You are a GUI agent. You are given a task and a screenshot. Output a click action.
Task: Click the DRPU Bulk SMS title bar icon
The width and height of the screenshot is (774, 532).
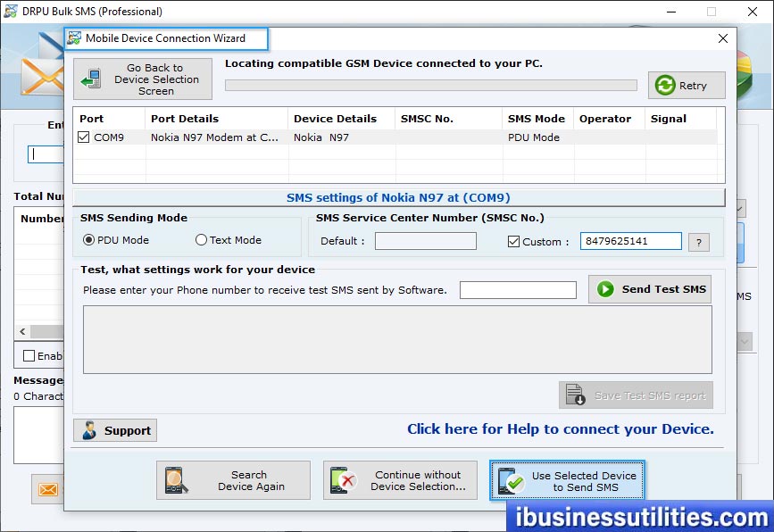[x=11, y=12]
